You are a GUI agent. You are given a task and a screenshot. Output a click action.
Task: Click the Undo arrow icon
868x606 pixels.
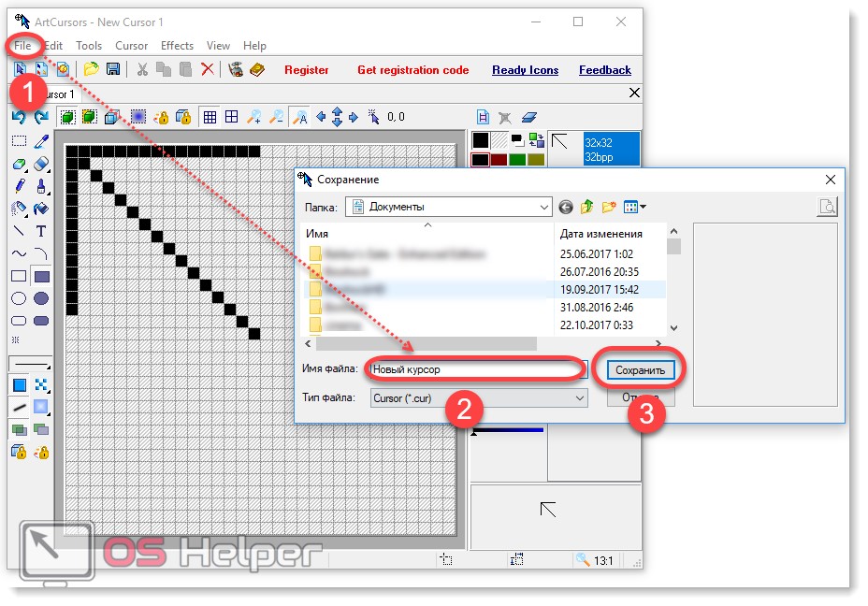pos(18,117)
